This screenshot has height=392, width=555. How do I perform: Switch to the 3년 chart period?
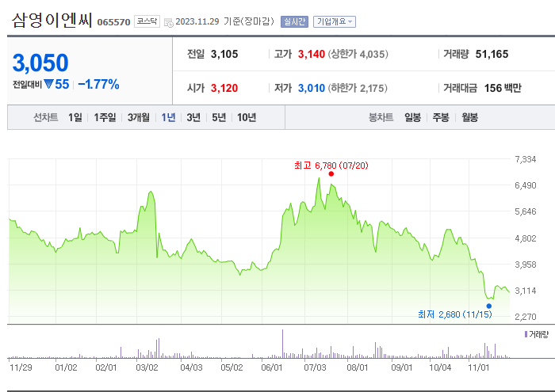[x=193, y=117]
